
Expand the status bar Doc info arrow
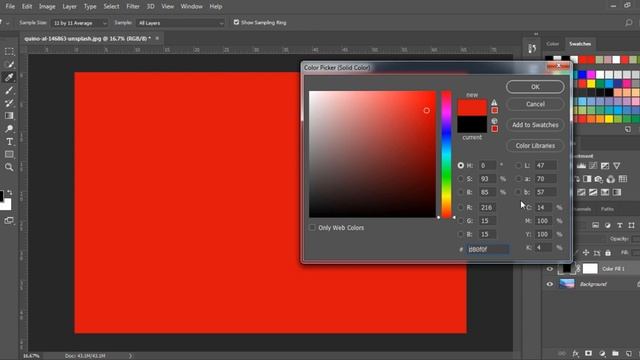131,356
